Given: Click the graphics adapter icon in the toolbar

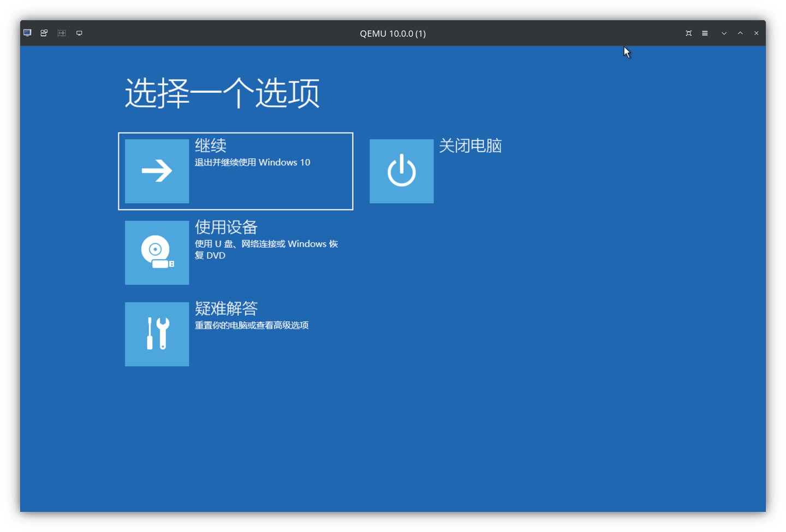Looking at the screenshot, I should [61, 33].
